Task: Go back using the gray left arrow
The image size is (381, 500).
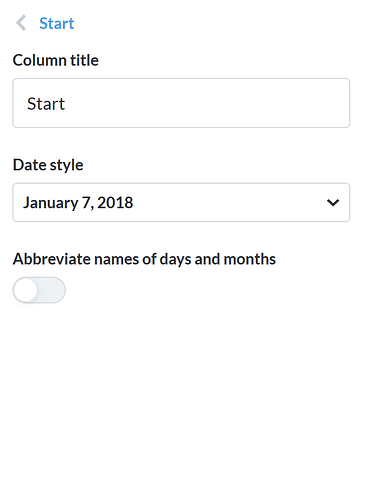Action: coord(21,23)
